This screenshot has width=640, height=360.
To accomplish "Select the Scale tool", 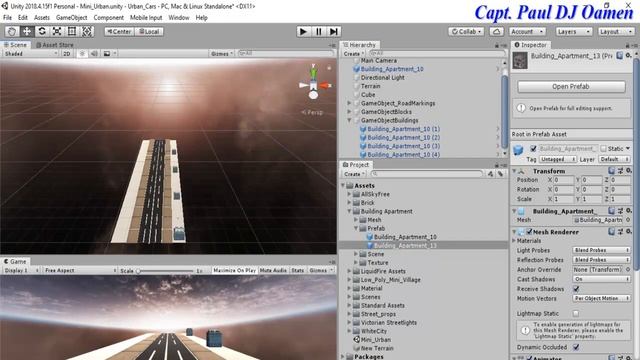I will (x=57, y=31).
